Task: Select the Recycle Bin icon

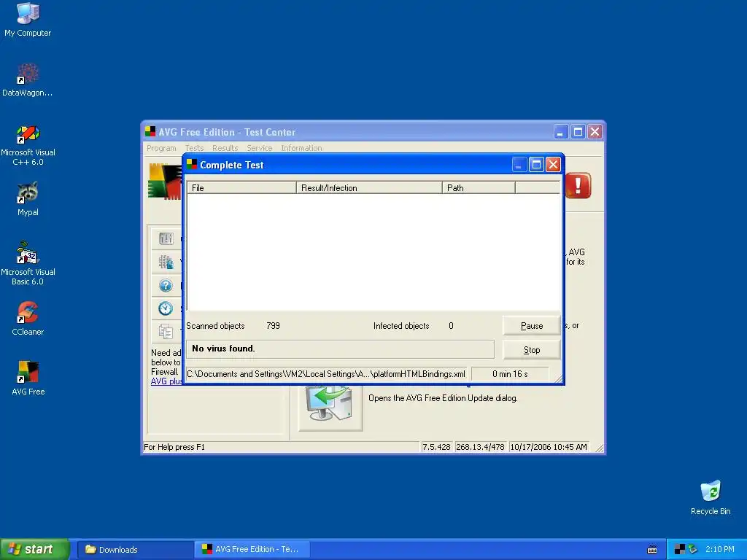Action: [711, 497]
